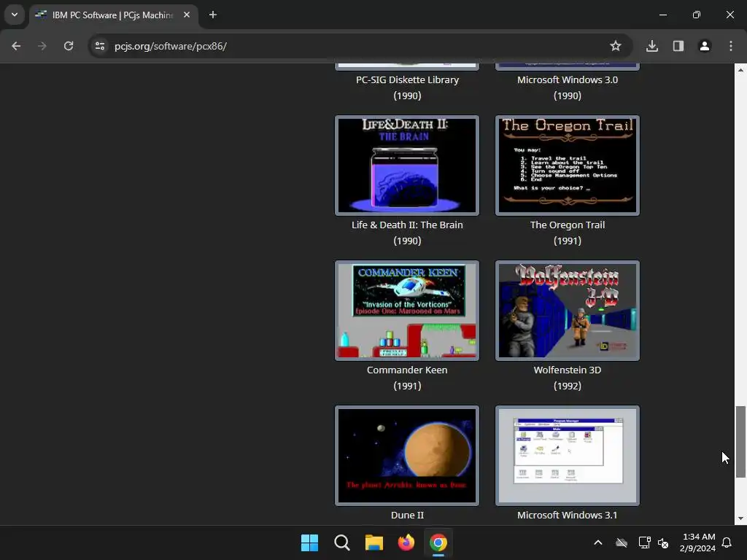Click the forward navigation arrow
This screenshot has height=560, width=747.
42,46
